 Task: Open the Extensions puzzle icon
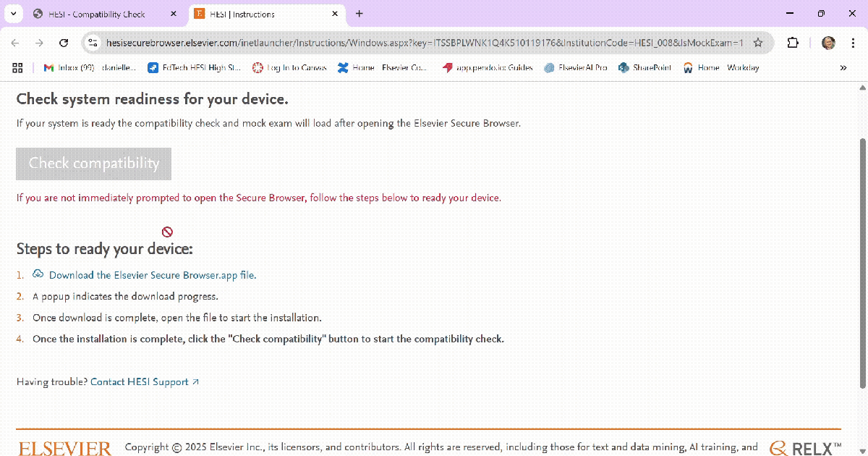793,43
